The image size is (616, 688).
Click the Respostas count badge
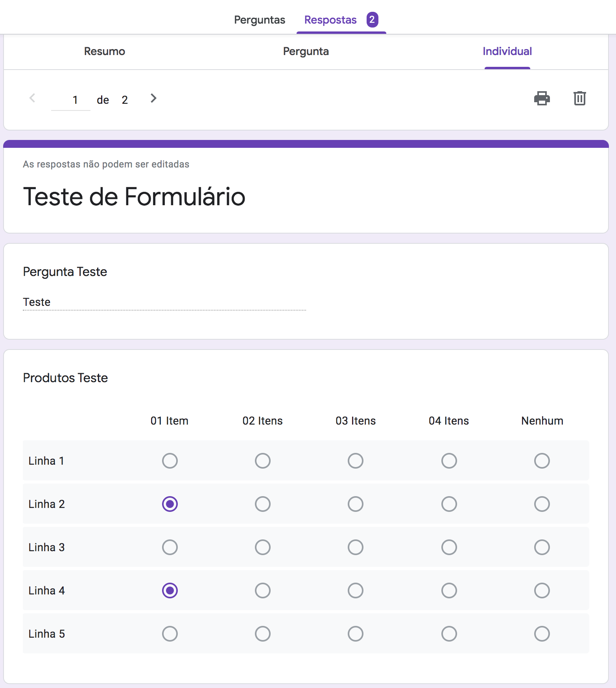(372, 20)
